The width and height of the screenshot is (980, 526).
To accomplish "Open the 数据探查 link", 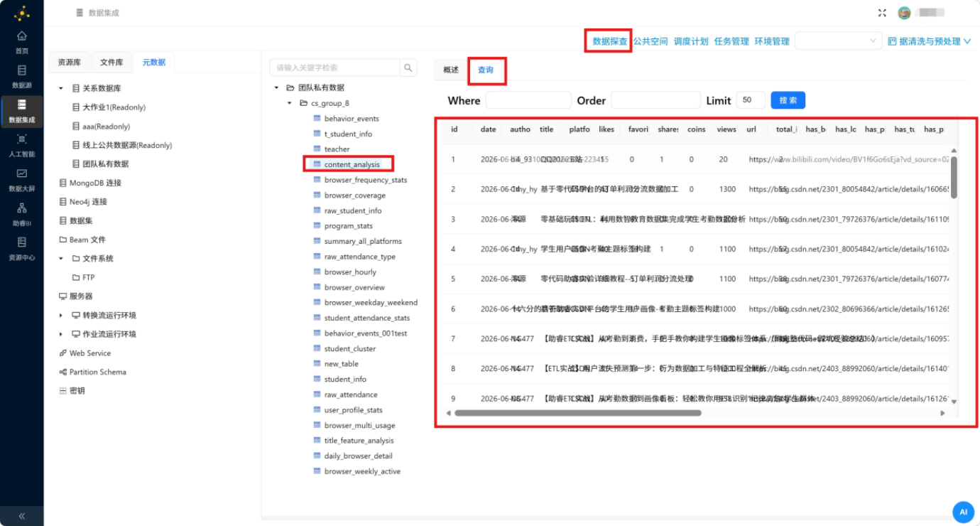I will click(x=610, y=41).
